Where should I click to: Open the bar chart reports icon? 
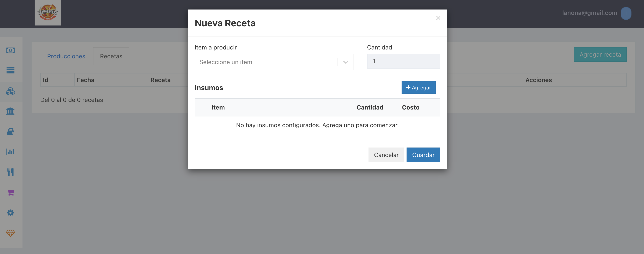click(11, 152)
